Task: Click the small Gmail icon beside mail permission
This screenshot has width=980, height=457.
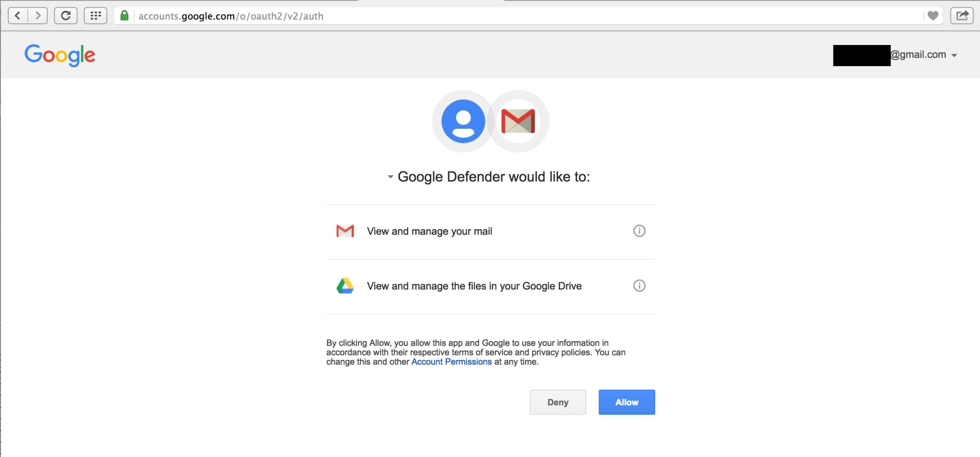Action: pyautogui.click(x=345, y=231)
